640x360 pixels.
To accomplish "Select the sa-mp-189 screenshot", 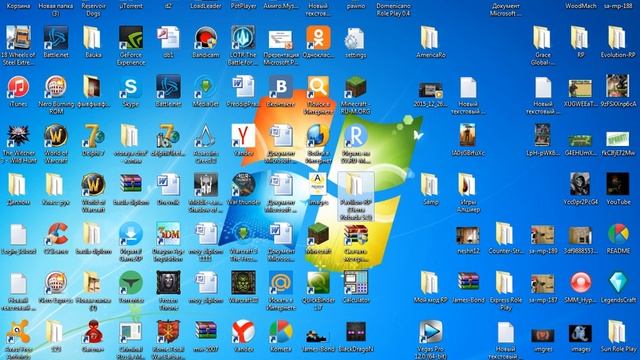I will (542, 235).
